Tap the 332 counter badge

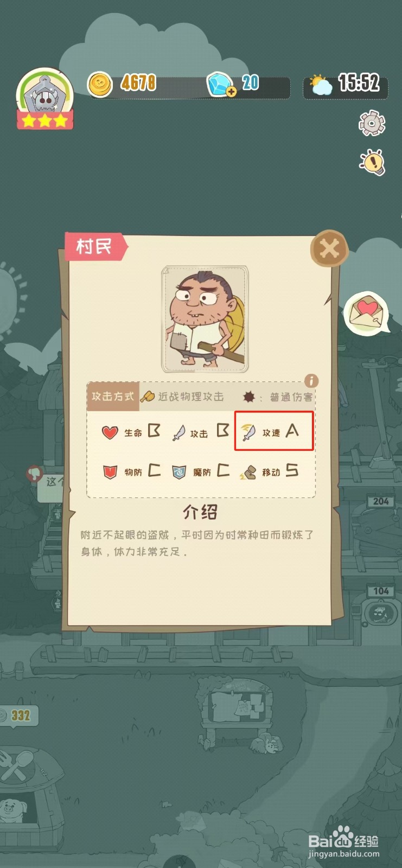click(18, 716)
